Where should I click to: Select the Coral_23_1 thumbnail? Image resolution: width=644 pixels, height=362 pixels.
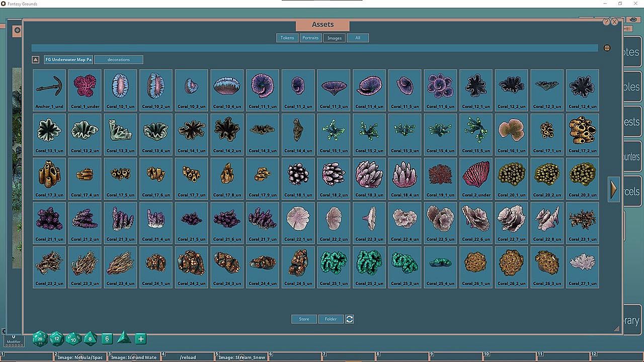click(x=583, y=223)
